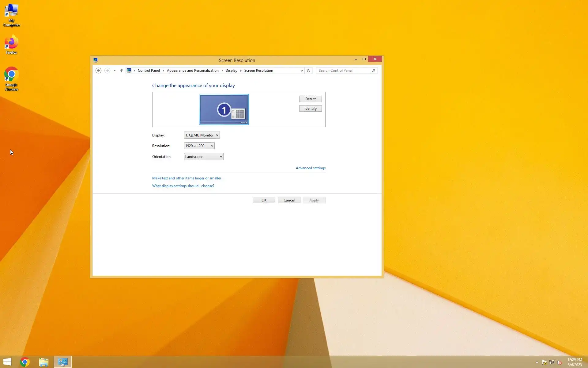Viewport: 588px width, 368px height.
Task: Click the Up one level arrow
Action: pos(122,71)
